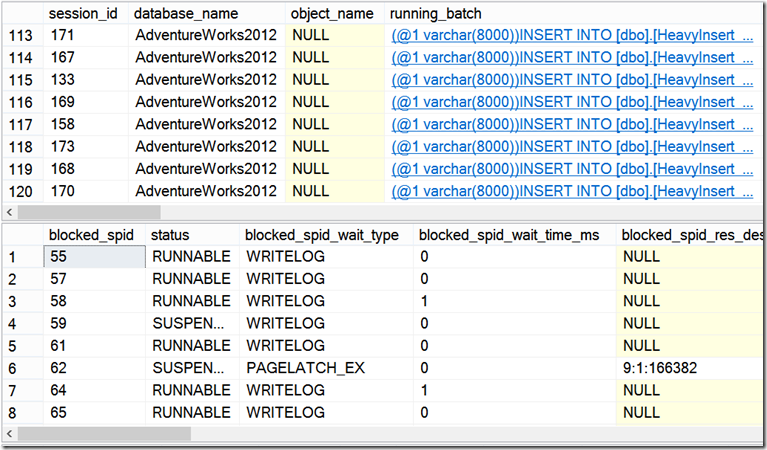Open running_batch link for session 171
Image resolution: width=767 pixels, height=450 pixels.
[x=572, y=35]
